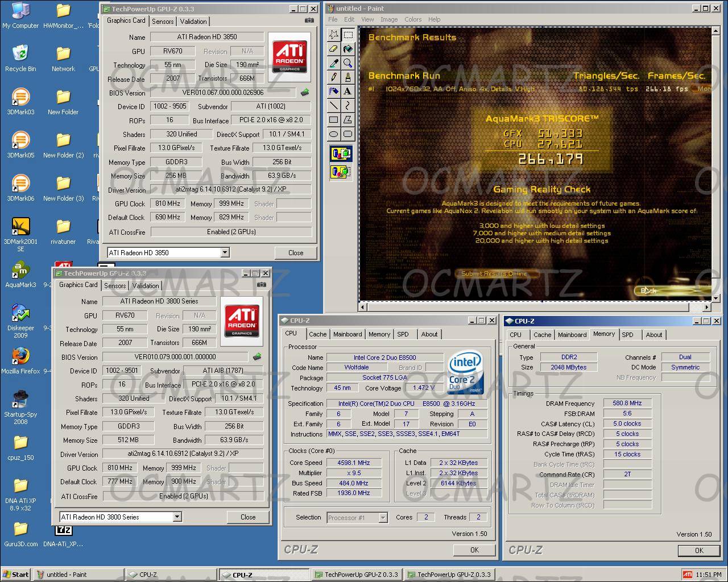
Task: Select the 3DMark06 desktop icon
Action: [x=20, y=188]
